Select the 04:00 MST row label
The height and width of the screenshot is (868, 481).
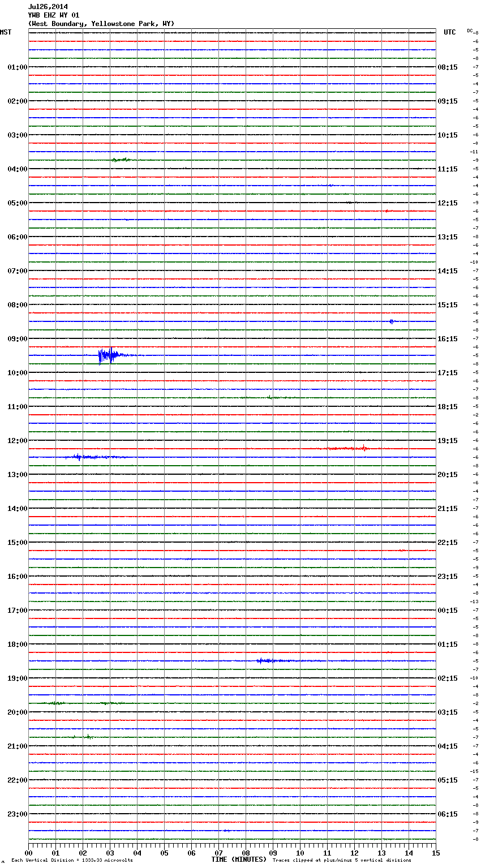(18, 169)
